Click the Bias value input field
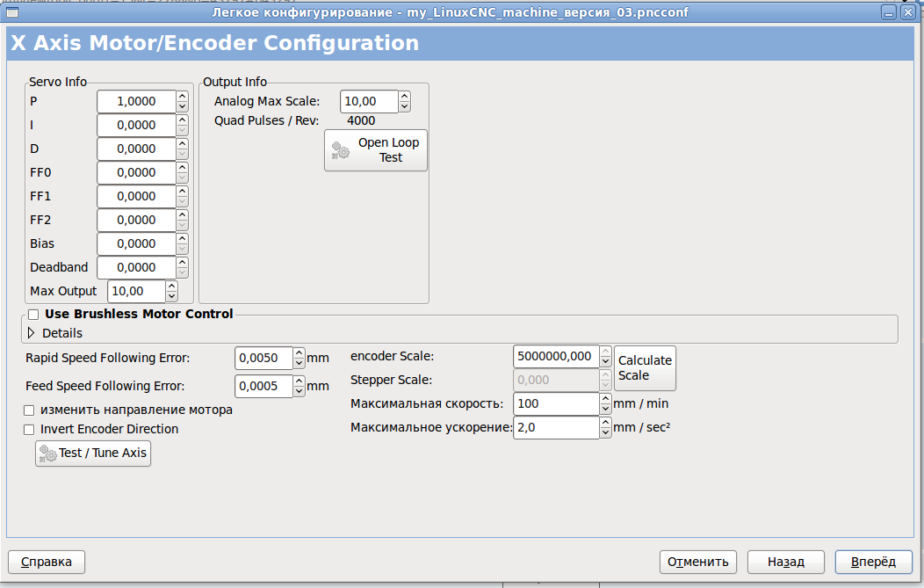The width and height of the screenshot is (924, 588). 136,243
